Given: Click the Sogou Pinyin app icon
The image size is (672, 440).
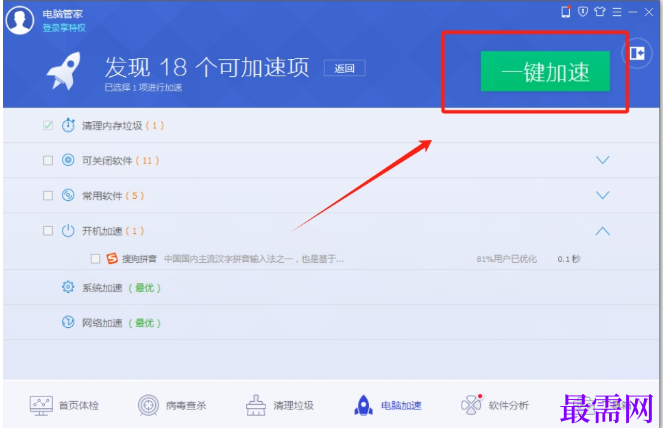Looking at the screenshot, I should (112, 258).
